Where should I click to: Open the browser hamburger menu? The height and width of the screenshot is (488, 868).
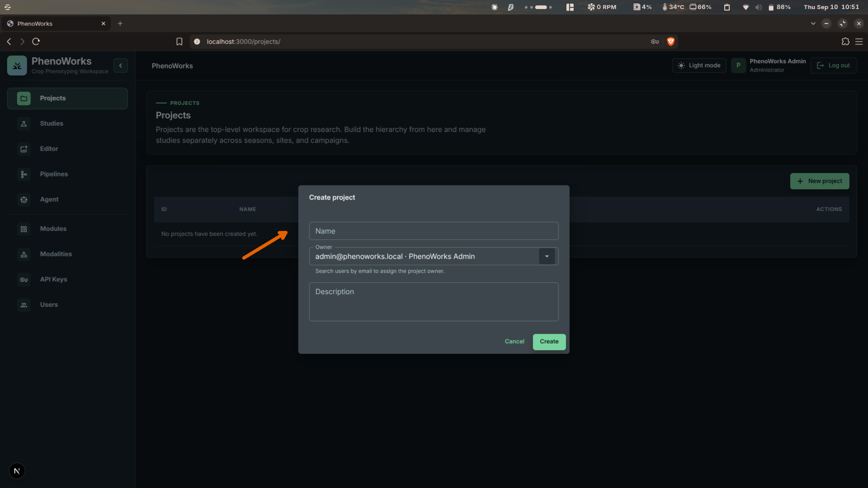pyautogui.click(x=859, y=42)
